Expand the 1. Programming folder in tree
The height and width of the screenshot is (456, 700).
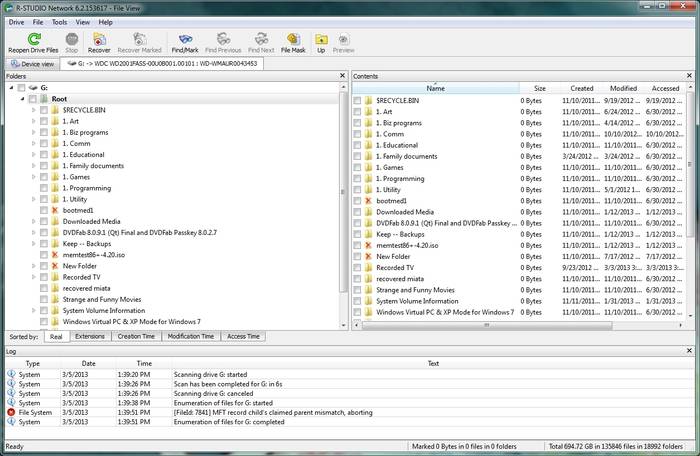click(33, 189)
